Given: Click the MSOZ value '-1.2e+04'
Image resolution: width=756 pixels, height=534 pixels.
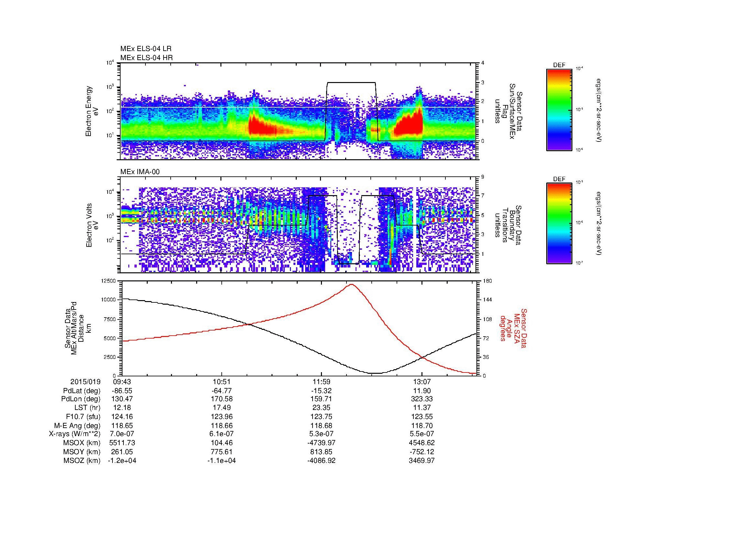Looking at the screenshot, I should [122, 461].
